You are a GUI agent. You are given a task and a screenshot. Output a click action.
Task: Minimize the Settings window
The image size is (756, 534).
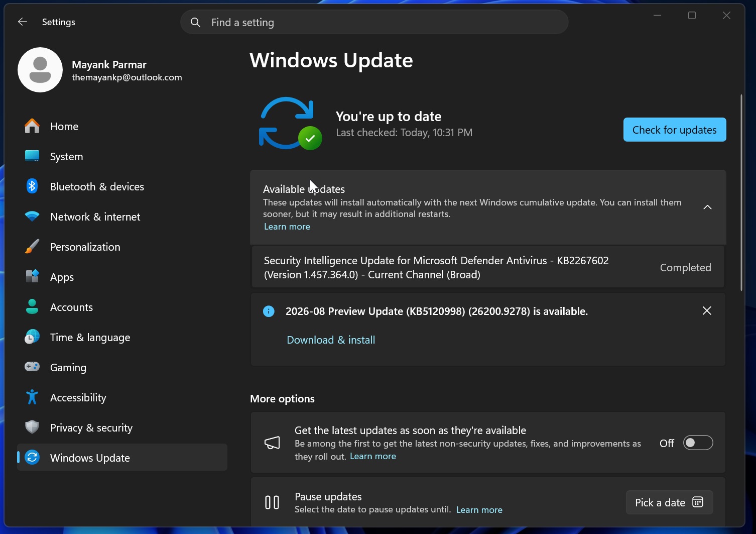(x=657, y=16)
